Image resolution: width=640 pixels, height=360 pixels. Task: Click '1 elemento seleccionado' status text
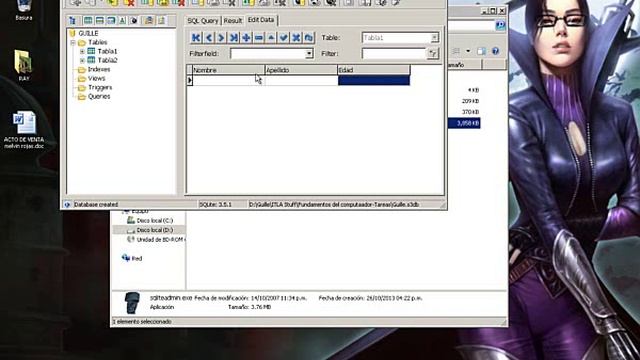coord(142,322)
